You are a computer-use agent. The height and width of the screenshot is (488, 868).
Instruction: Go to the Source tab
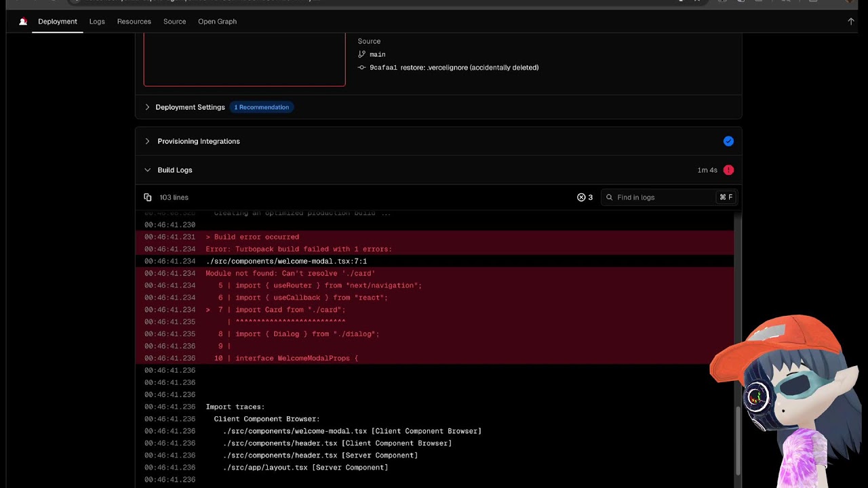pyautogui.click(x=174, y=22)
